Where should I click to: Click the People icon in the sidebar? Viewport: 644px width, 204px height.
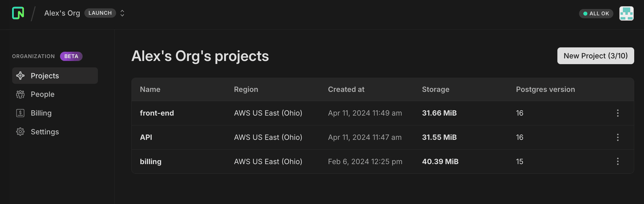pos(20,94)
